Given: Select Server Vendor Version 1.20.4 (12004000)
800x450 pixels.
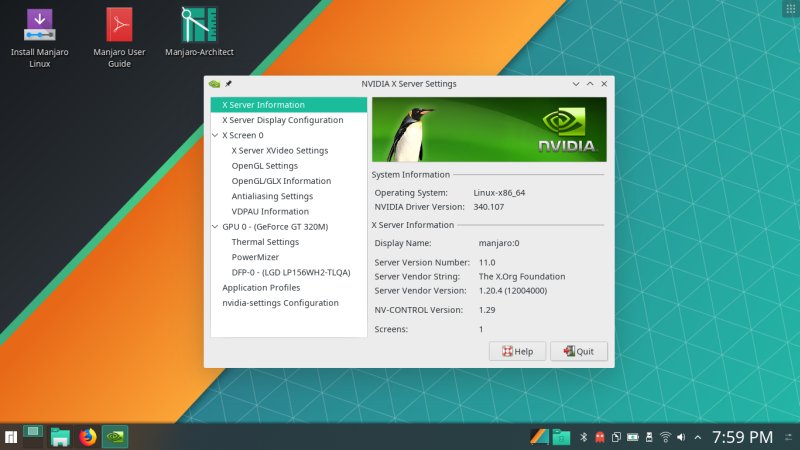Looking at the screenshot, I should (x=513, y=291).
